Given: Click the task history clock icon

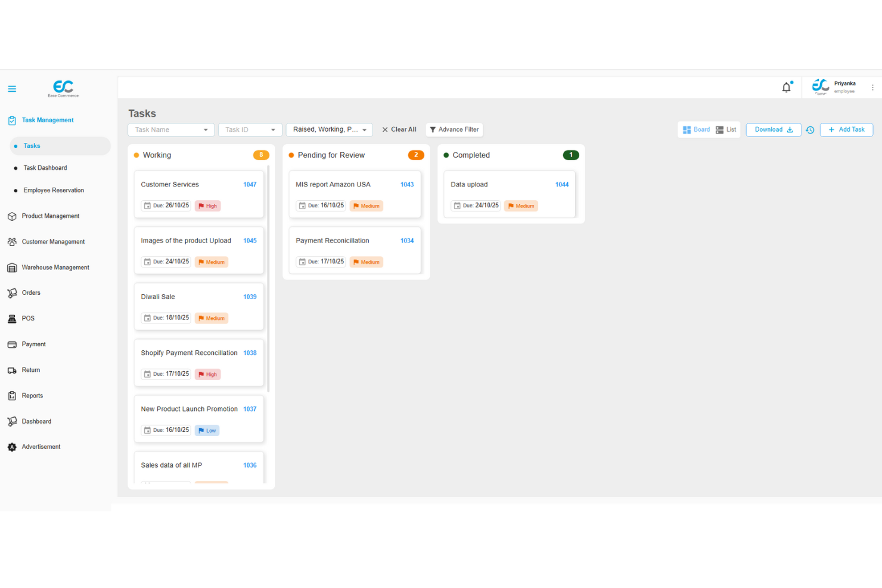Looking at the screenshot, I should pos(810,129).
